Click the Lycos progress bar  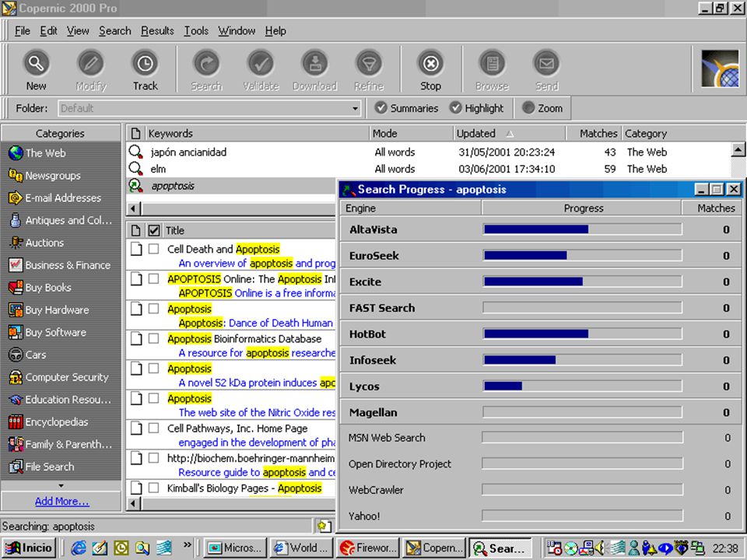(x=582, y=387)
